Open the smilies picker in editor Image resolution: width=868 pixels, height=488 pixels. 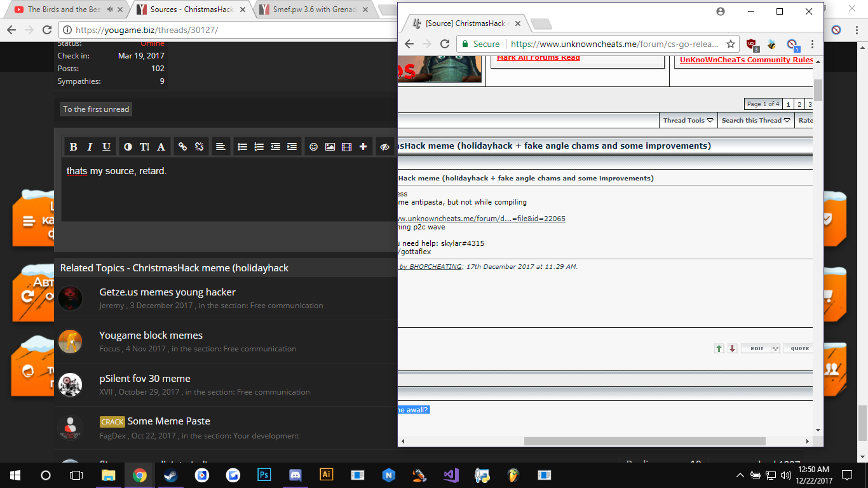point(313,147)
